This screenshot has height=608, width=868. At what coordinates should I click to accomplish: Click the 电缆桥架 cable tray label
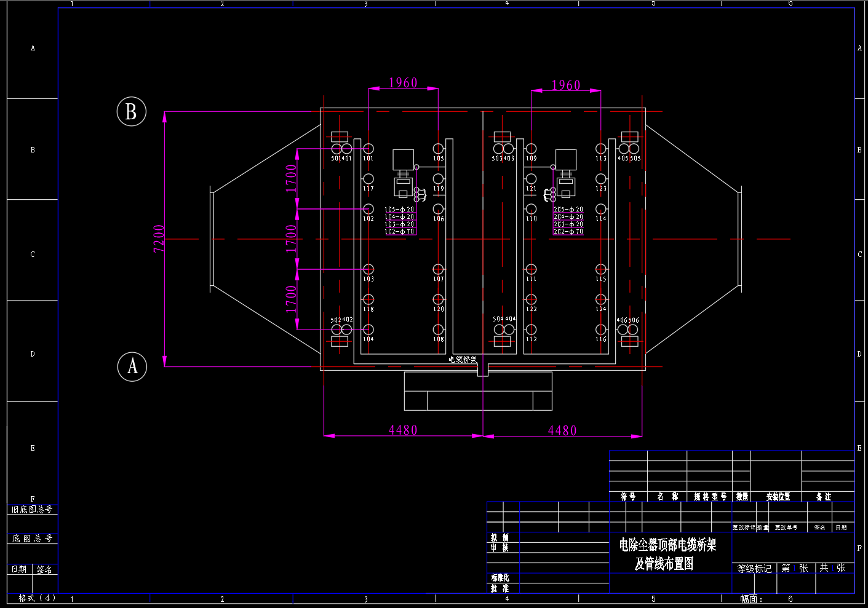[x=463, y=360]
